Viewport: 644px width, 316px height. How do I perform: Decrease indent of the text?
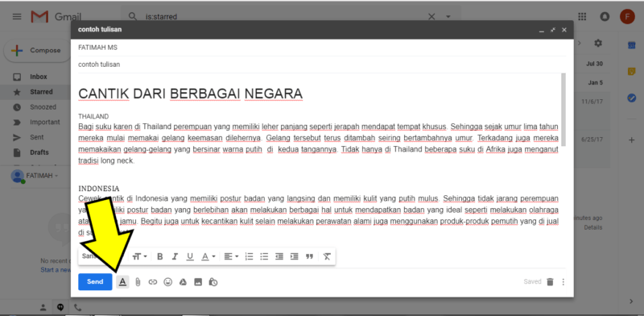279,256
